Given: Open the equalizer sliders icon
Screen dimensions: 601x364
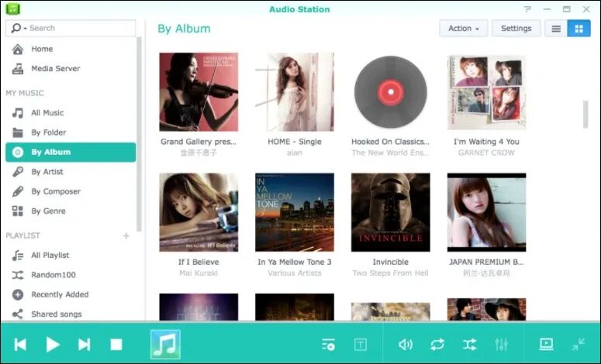Looking at the screenshot, I should pos(501,345).
